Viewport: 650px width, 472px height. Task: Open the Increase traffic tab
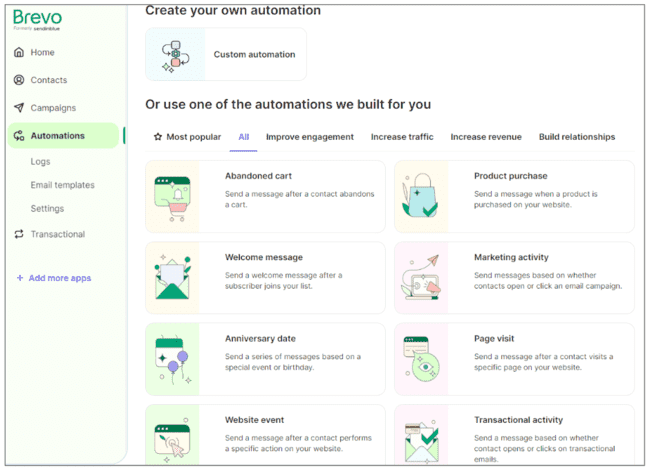pos(402,137)
